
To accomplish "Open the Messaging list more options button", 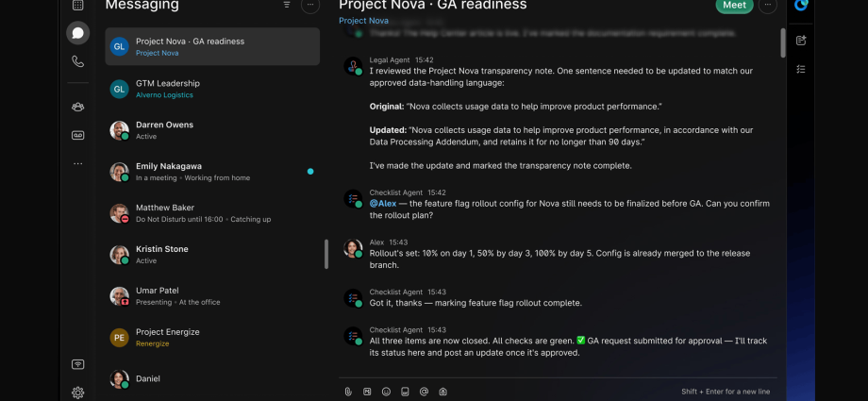I will pos(310,5).
